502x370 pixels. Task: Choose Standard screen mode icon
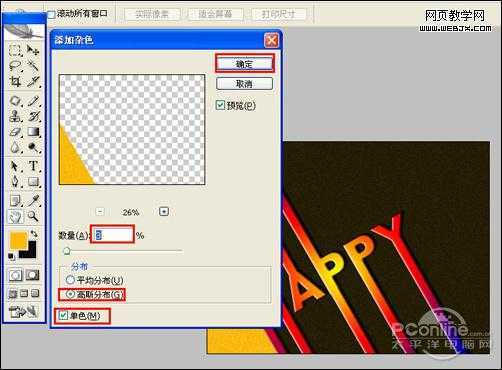pos(13,294)
